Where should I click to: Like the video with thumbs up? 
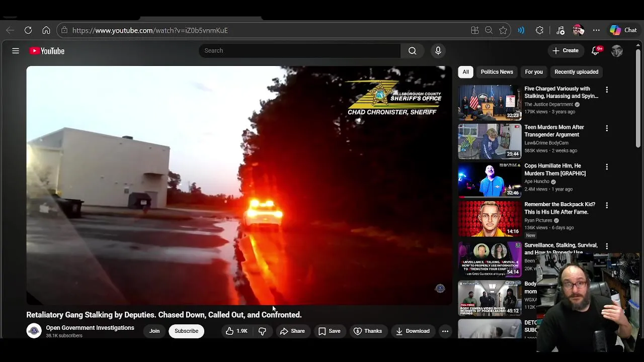click(236, 331)
